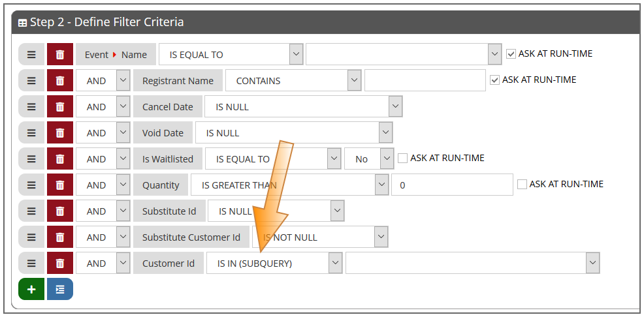Click reorder handle of Substitute Id row

[31, 211]
